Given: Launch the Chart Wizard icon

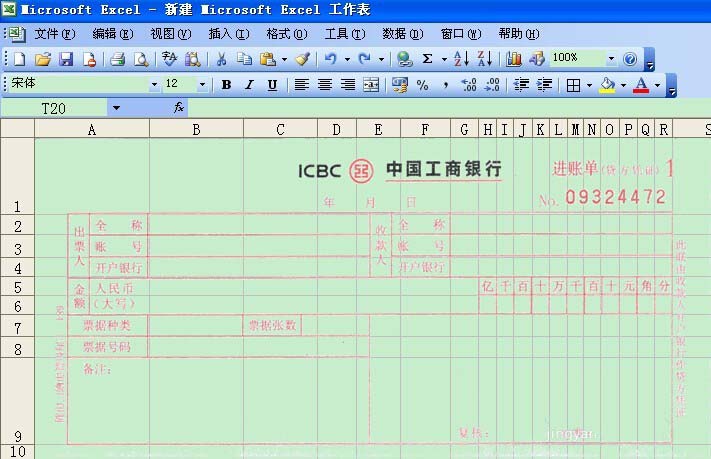Looking at the screenshot, I should coord(514,59).
